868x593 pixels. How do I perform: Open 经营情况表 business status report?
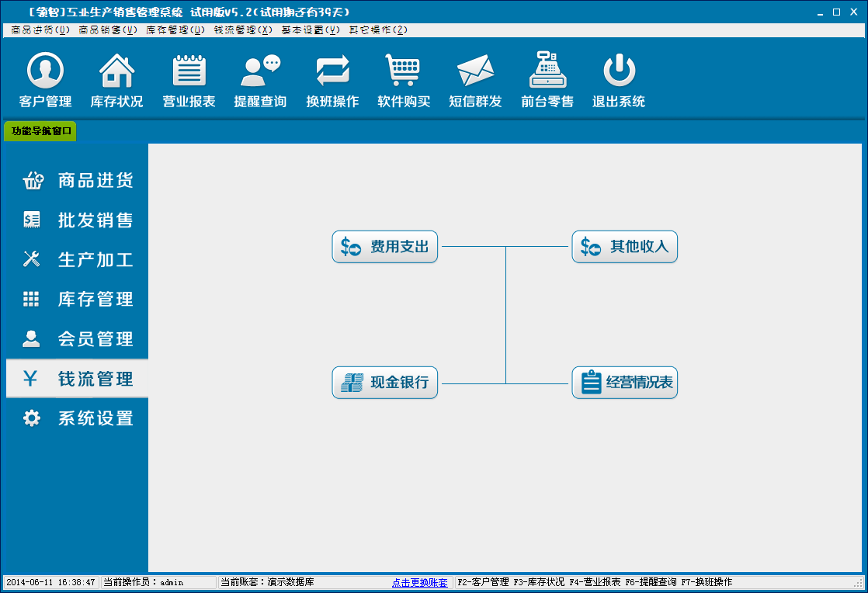(625, 383)
